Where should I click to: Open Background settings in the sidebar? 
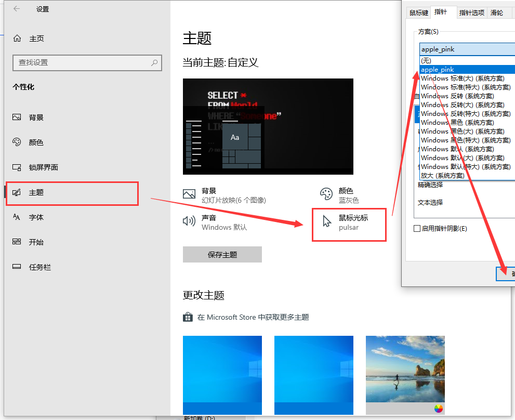click(36, 117)
